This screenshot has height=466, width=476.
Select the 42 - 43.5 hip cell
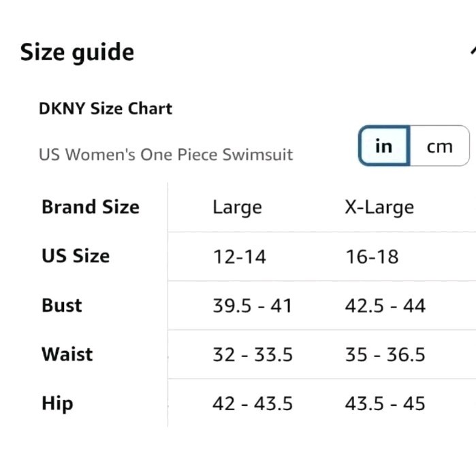click(x=253, y=404)
